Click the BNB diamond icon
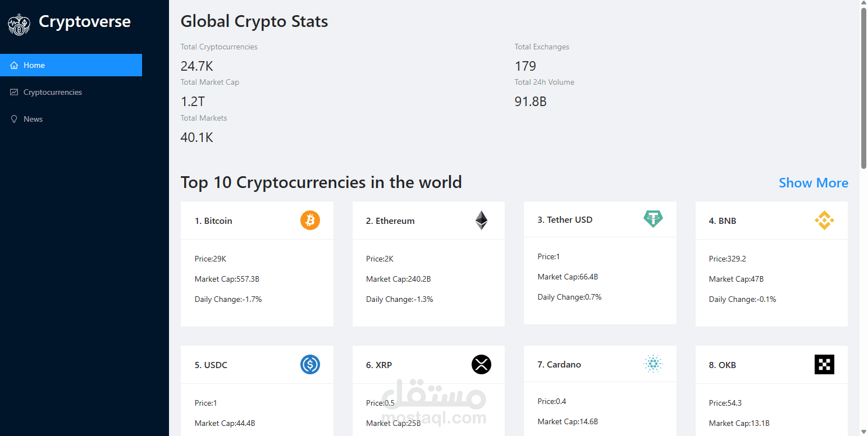The width and height of the screenshot is (868, 436). point(824,220)
